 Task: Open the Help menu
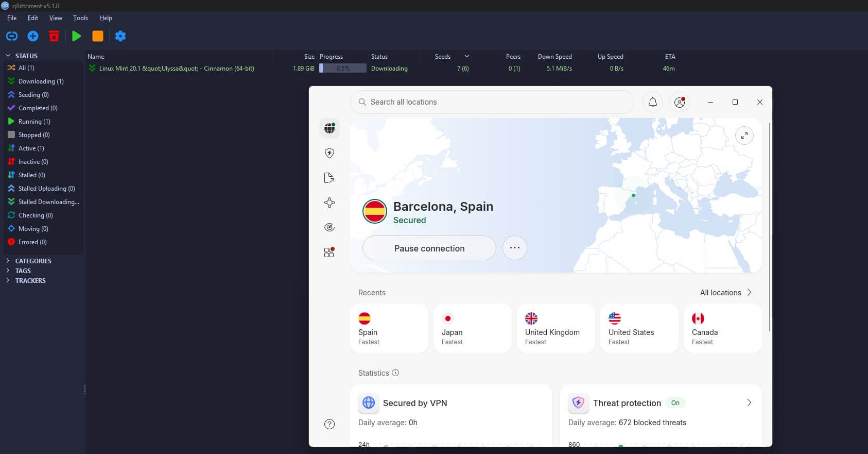coord(106,18)
